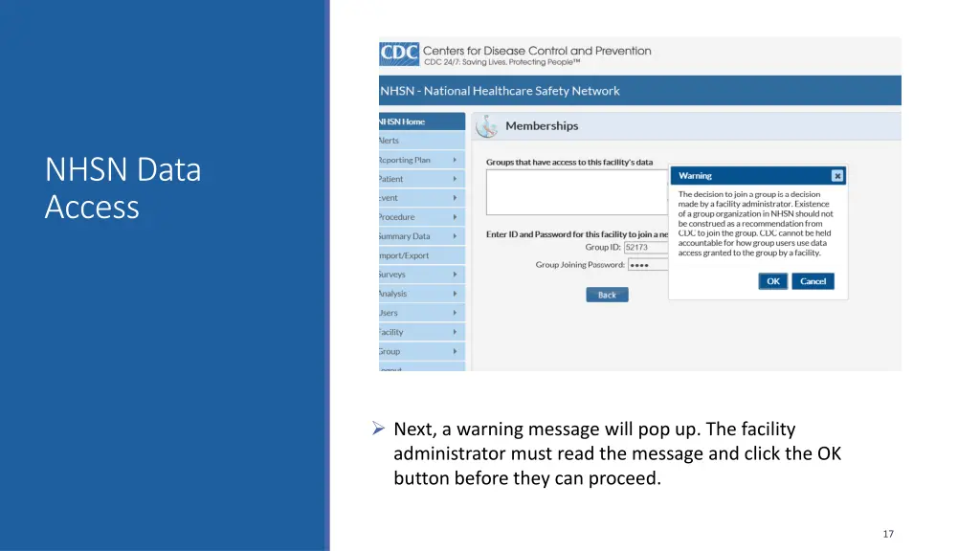
Task: Click the Memberships heading text
Action: tap(542, 126)
